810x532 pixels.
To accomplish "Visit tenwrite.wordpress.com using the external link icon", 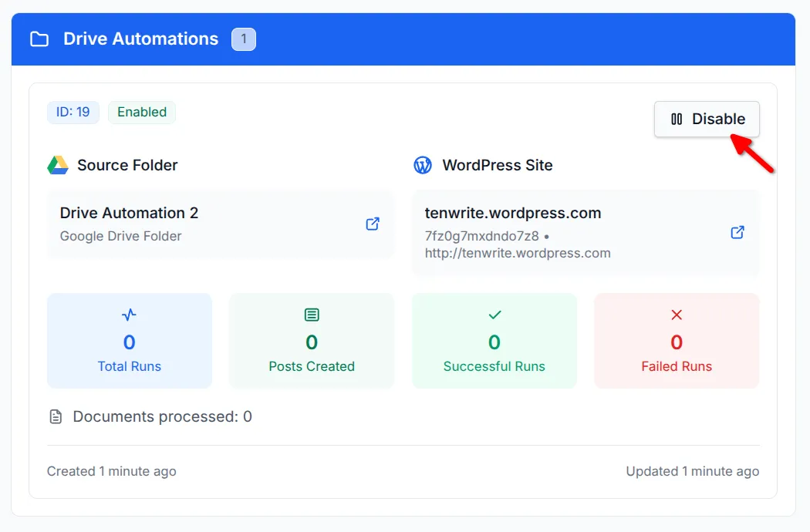I will 737,232.
